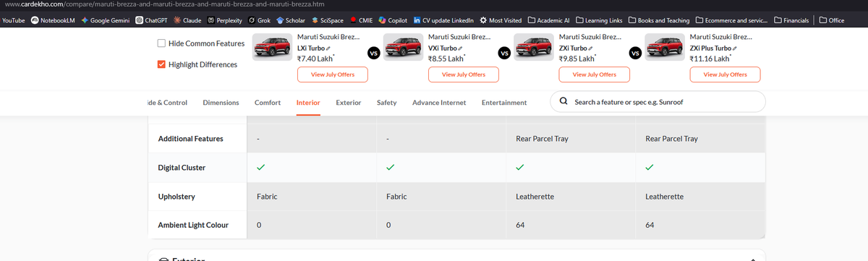
Task: Open the Office bookmarks folder
Action: pyautogui.click(x=832, y=20)
